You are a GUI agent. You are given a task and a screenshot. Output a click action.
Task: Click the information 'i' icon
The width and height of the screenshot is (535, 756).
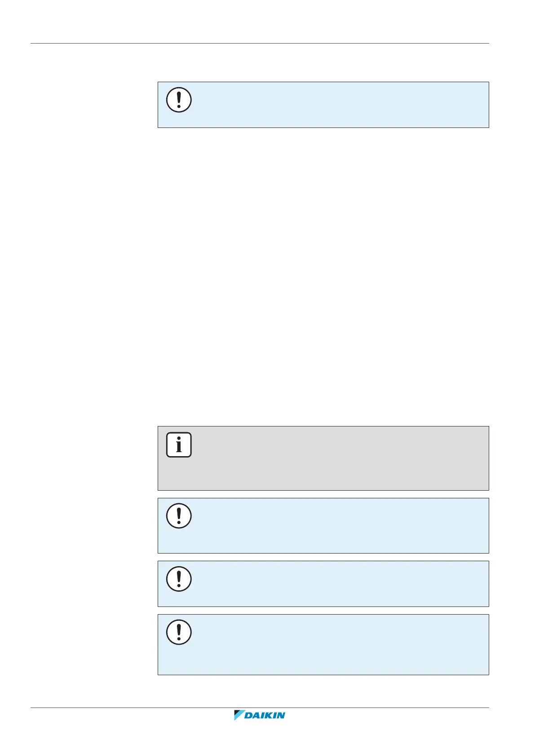179,445
